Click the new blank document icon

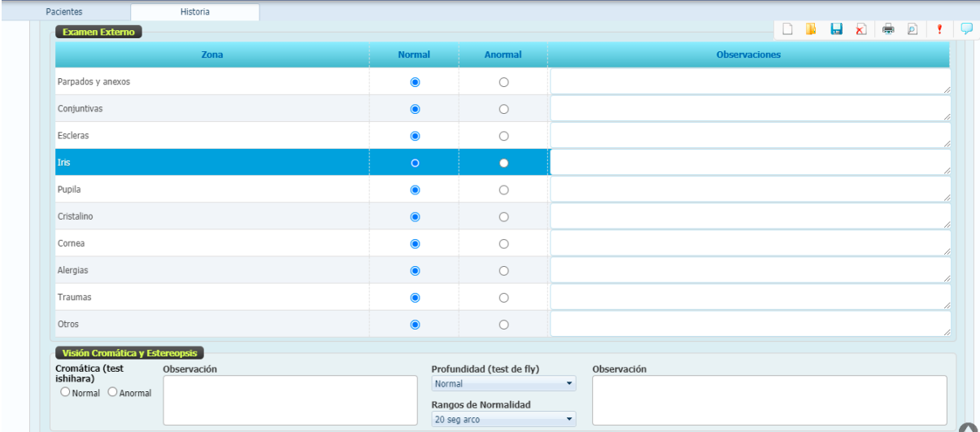pyautogui.click(x=787, y=29)
